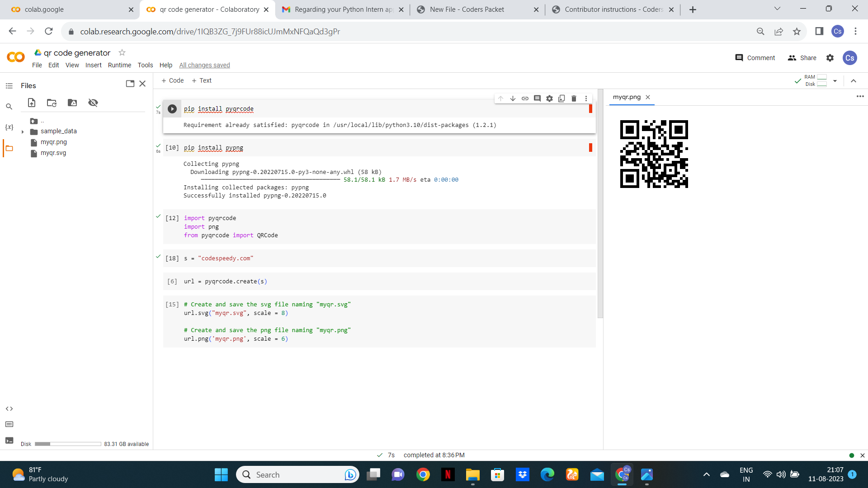The image size is (868, 488).
Task: Open more cell actions menu
Action: (x=586, y=99)
